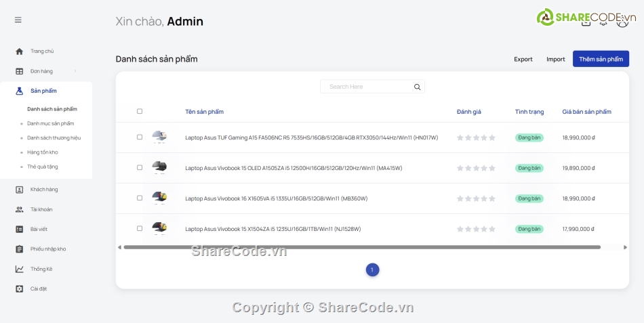This screenshot has width=644, height=323.
Task: Click the Tình trạng column header
Action: tap(529, 112)
